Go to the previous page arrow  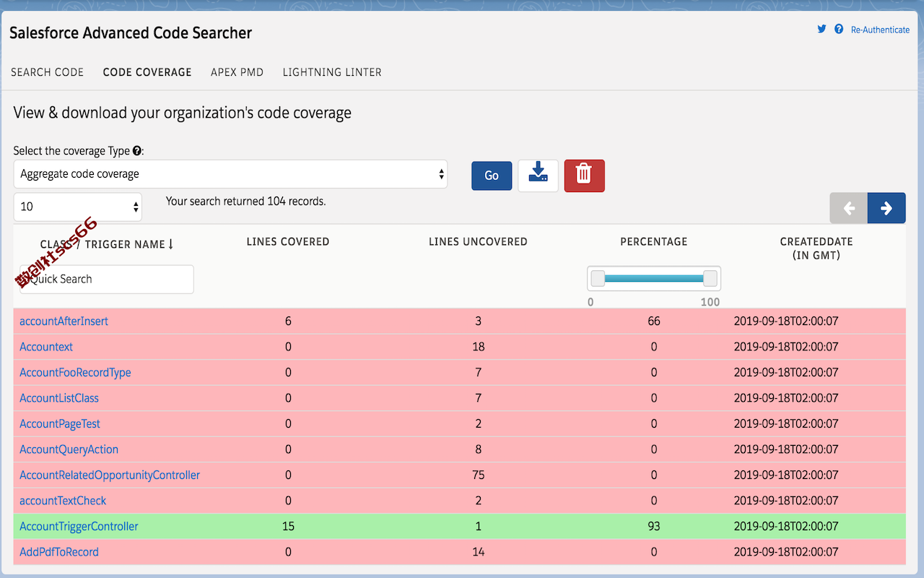pyautogui.click(x=849, y=208)
